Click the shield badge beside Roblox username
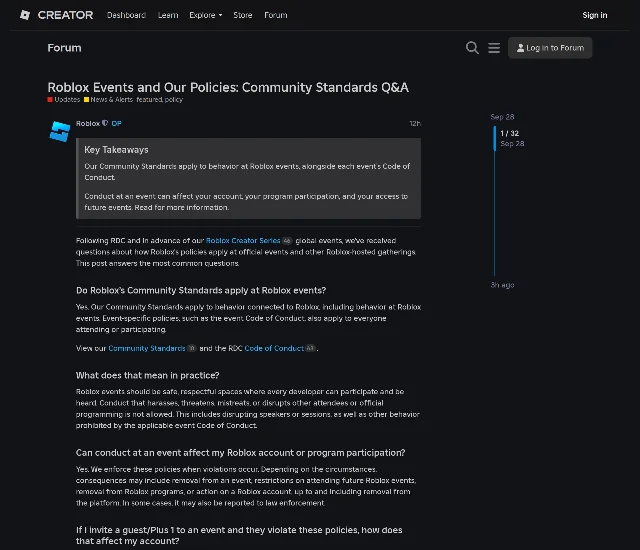This screenshot has height=550, width=640. click(x=105, y=123)
